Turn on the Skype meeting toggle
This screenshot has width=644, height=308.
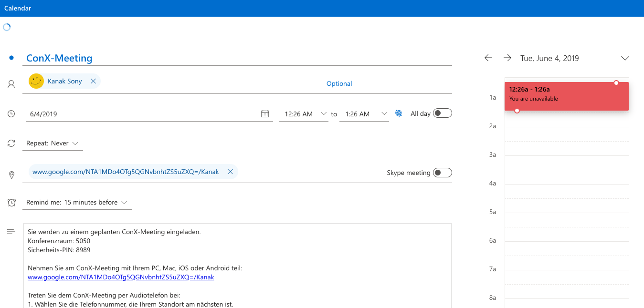442,173
